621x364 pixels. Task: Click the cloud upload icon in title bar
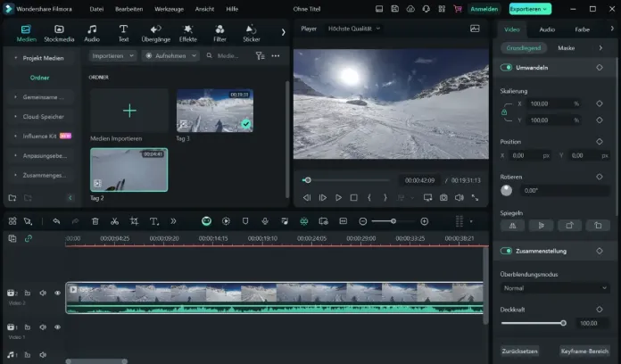[x=410, y=9]
